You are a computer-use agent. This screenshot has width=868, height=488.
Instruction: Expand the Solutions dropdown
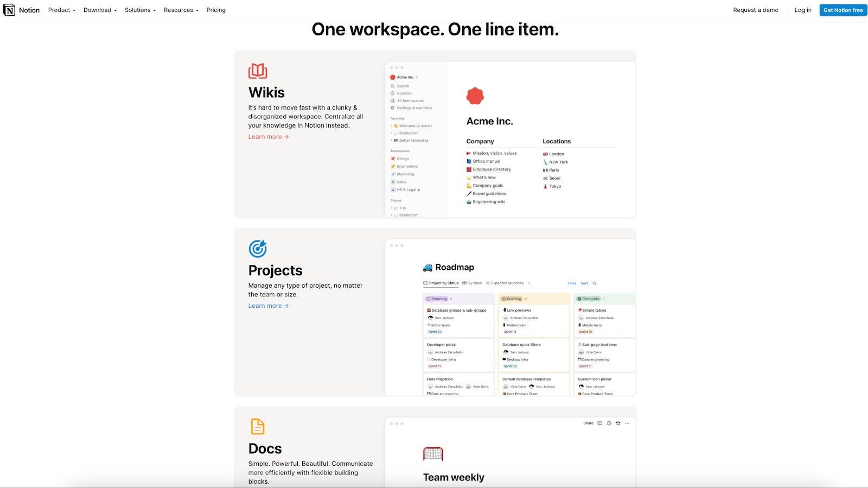pos(141,10)
